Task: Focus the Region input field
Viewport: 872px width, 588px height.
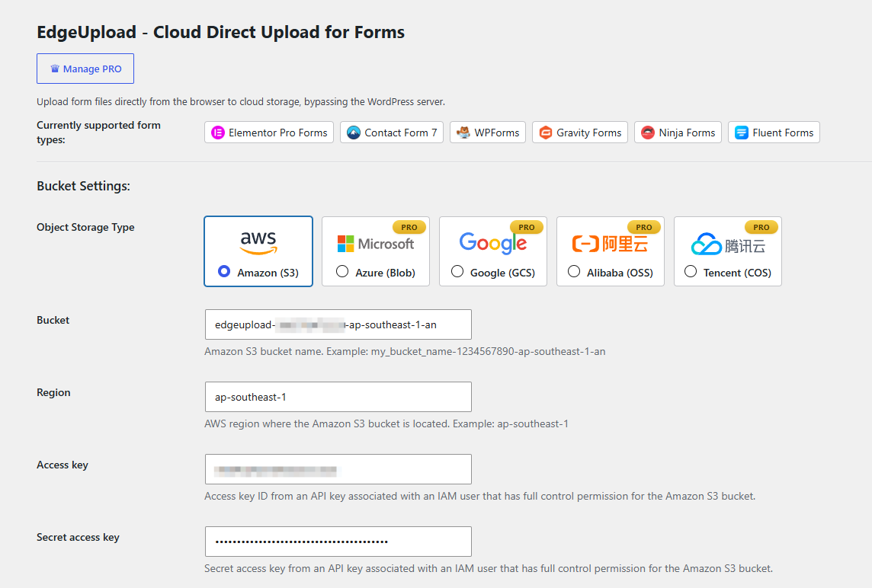Action: coord(338,397)
